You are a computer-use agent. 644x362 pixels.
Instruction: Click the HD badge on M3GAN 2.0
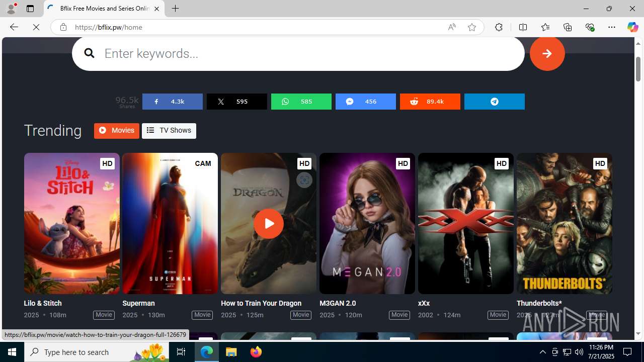tap(403, 163)
